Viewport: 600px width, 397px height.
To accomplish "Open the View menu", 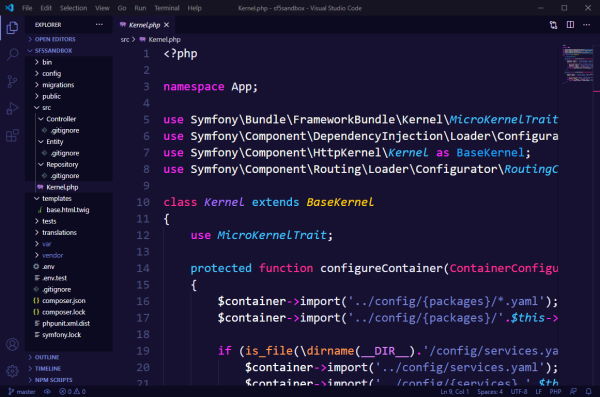I will tap(102, 8).
